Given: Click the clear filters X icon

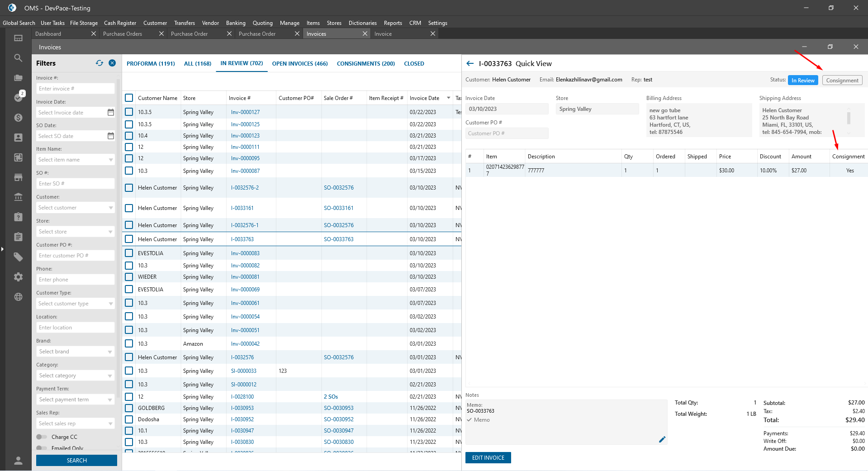Looking at the screenshot, I should tap(112, 63).
